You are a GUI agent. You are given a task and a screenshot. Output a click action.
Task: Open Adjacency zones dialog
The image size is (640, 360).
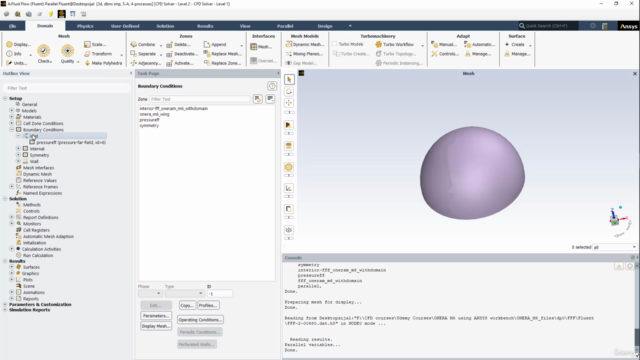click(x=146, y=63)
